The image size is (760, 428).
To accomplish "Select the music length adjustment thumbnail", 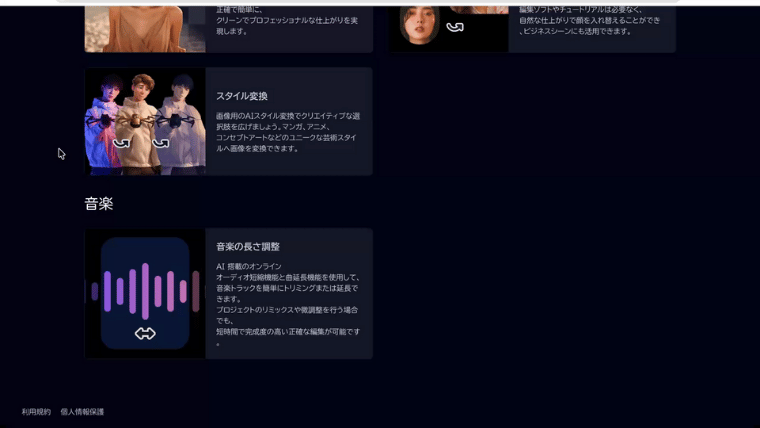I will (x=145, y=293).
